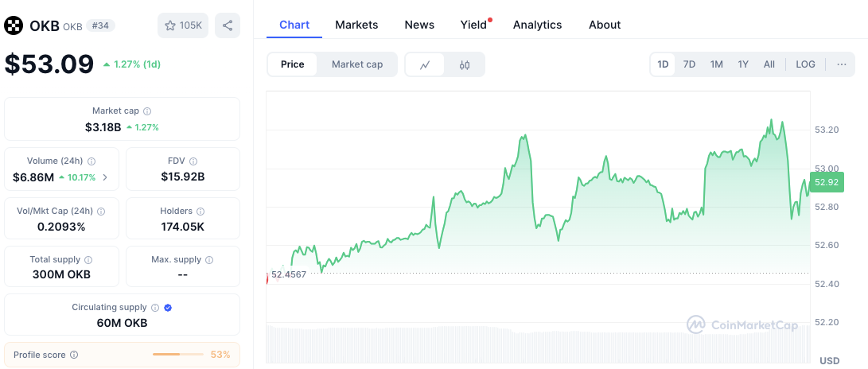This screenshot has width=868, height=369.
Task: Click the #34 rank badge
Action: point(100,25)
